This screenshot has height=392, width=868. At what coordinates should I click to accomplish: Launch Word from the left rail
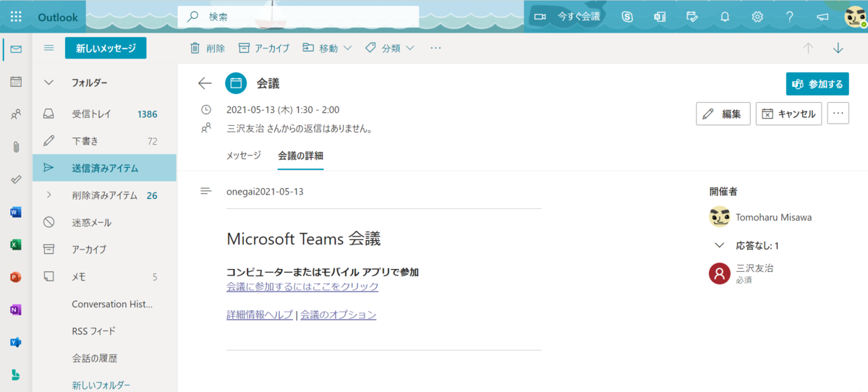click(x=16, y=212)
